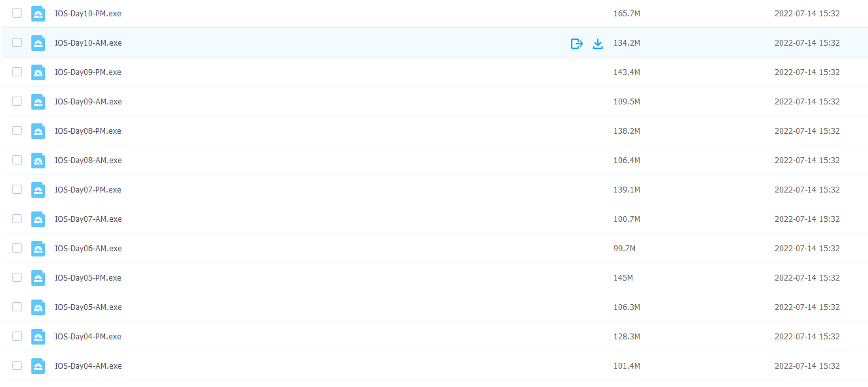Open the file name IOS-Day07-AM.exe
This screenshot has height=387, width=868.
[88, 219]
